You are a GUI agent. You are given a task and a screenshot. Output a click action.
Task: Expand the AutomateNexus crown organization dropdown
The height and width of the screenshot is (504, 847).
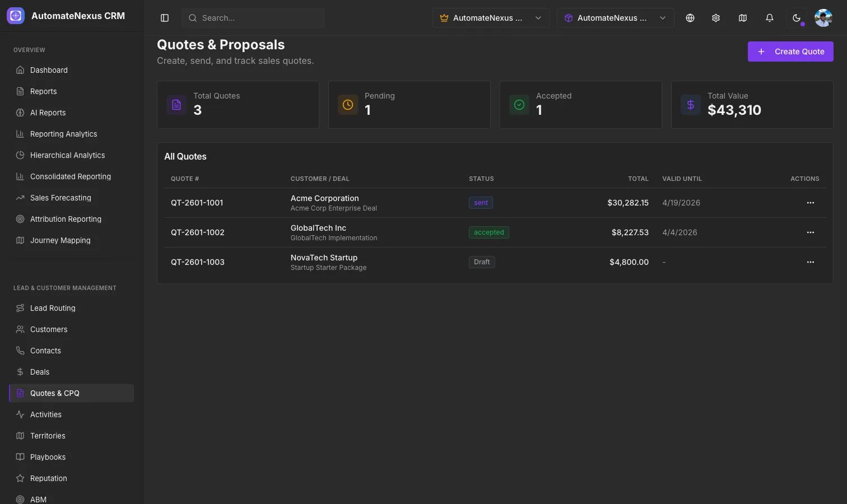tap(491, 18)
